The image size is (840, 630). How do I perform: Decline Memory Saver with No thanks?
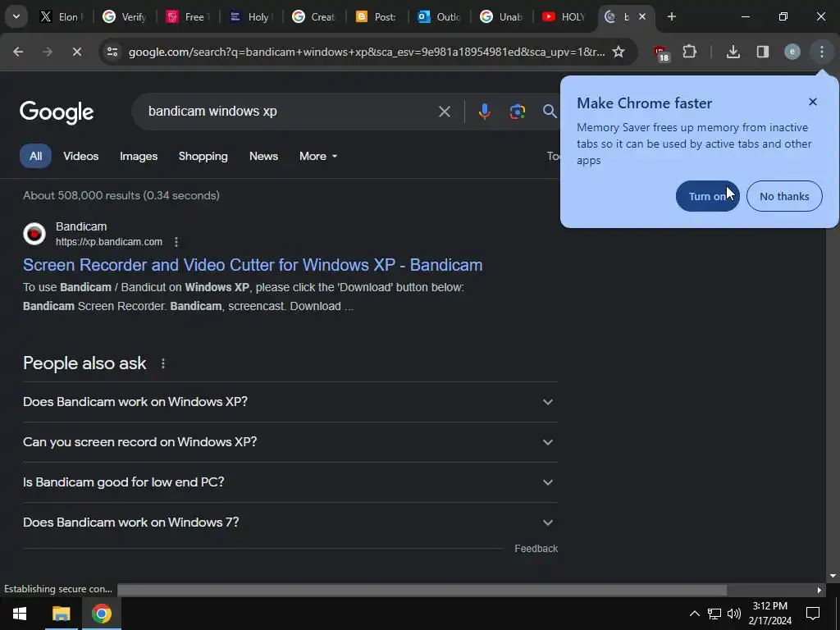[784, 196]
